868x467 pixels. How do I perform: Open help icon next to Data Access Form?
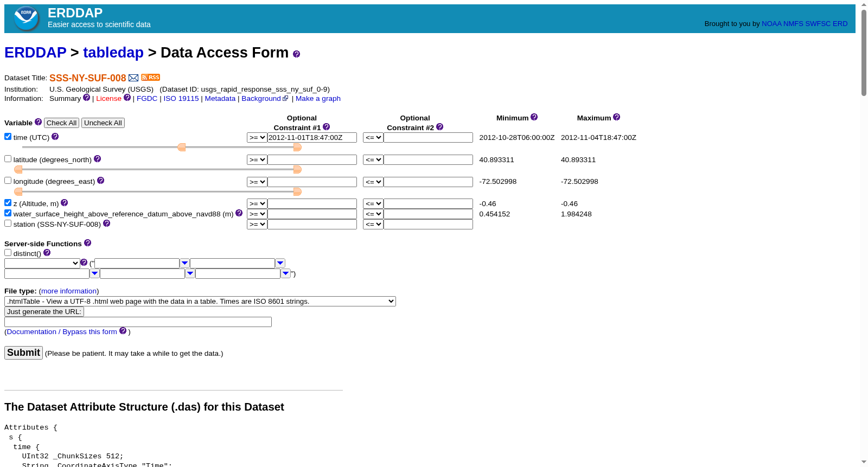click(296, 54)
